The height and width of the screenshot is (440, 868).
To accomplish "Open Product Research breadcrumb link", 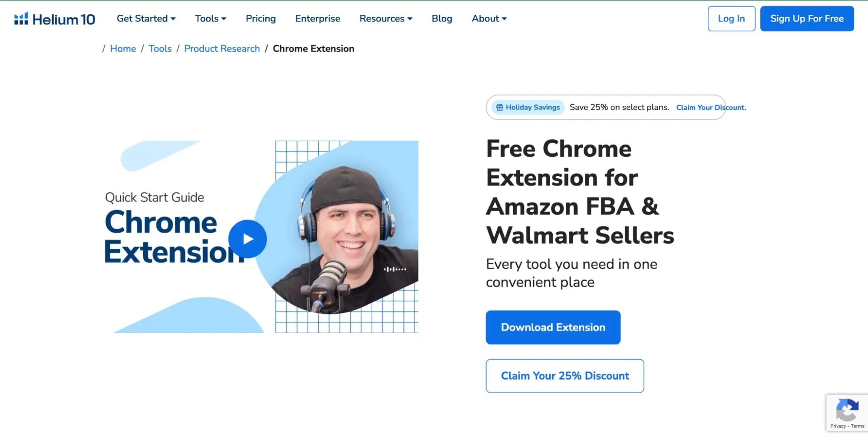I will 222,49.
